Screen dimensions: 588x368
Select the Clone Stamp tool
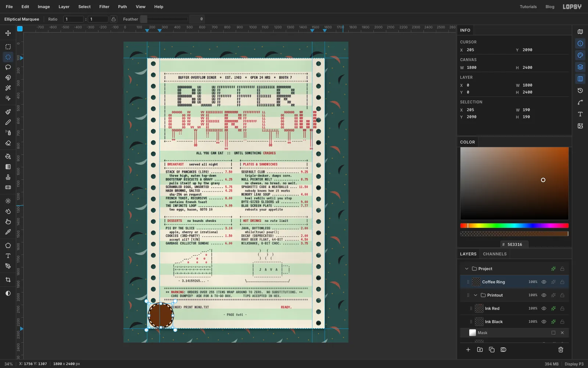8,177
